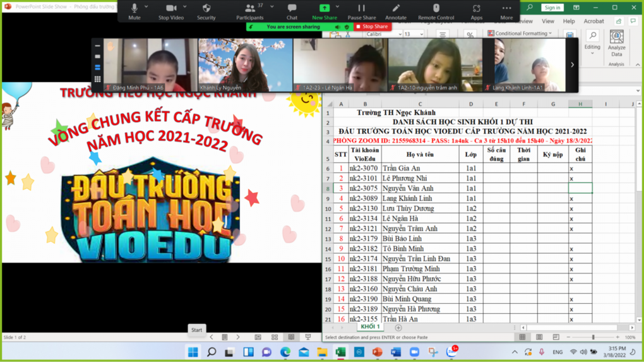Select the Annotate pencil tool
Image resolution: width=644 pixels, height=362 pixels.
tap(396, 11)
